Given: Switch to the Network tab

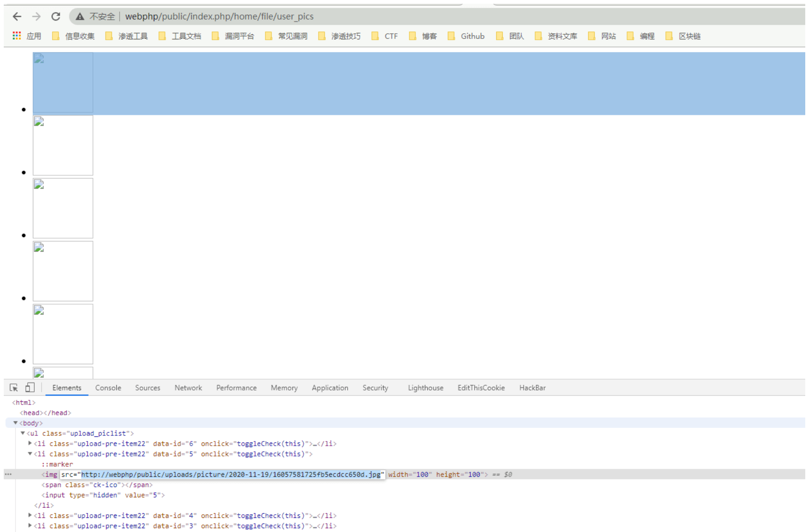Looking at the screenshot, I should point(188,388).
